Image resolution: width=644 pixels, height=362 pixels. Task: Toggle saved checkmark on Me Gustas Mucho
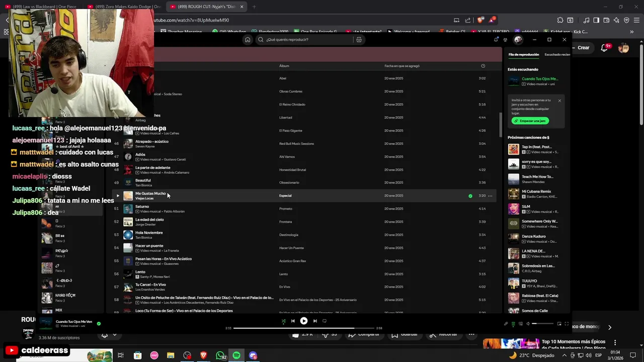click(470, 196)
